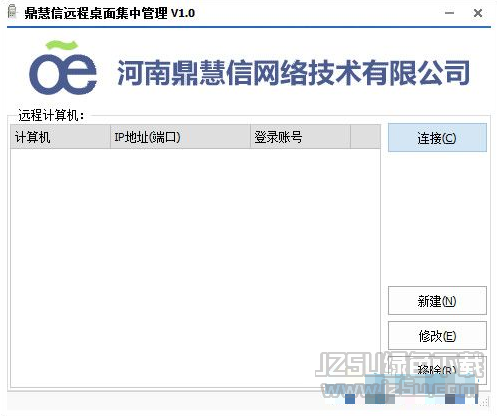This screenshot has height=416, width=497.
Task: Click the 连接(C) connect button
Action: [437, 138]
